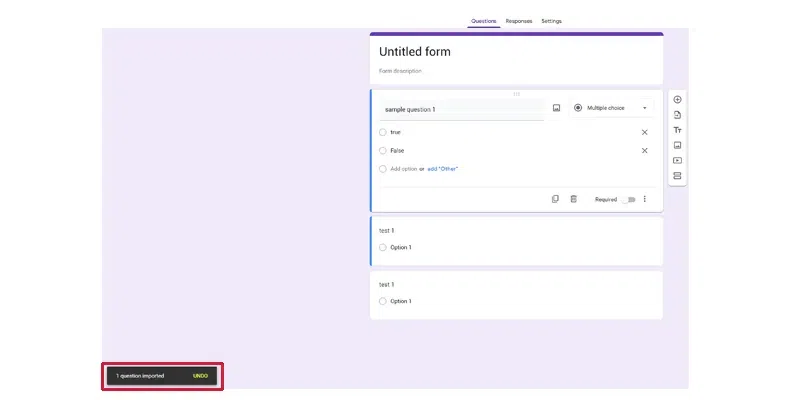Viewport: 800px width, 400px height.
Task: Toggle the Required switch
Action: click(x=629, y=199)
